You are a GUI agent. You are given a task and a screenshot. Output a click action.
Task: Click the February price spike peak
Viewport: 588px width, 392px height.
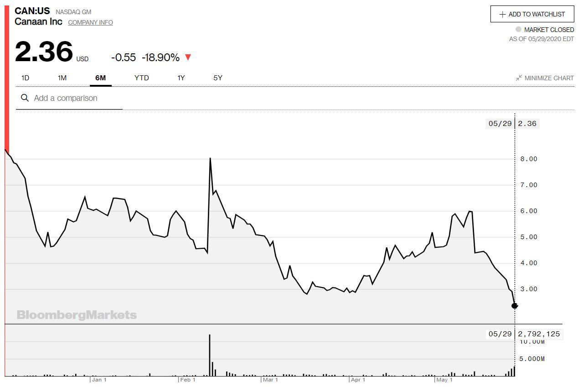tap(210, 158)
